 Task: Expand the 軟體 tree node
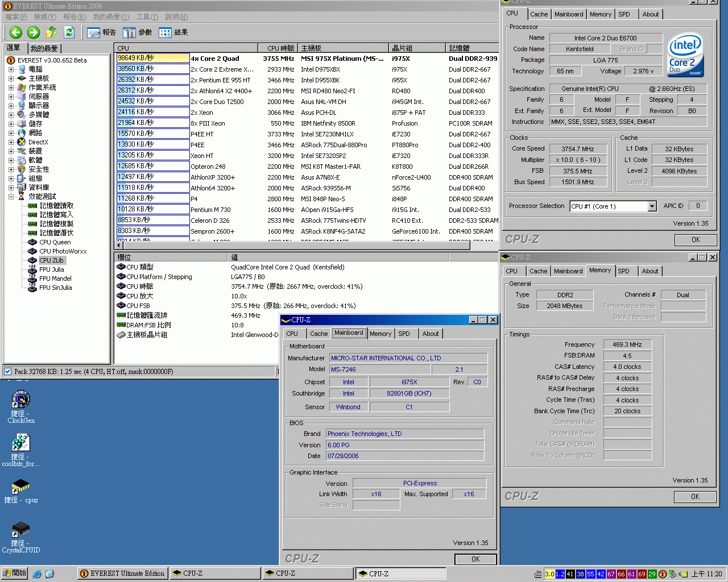click(11, 160)
